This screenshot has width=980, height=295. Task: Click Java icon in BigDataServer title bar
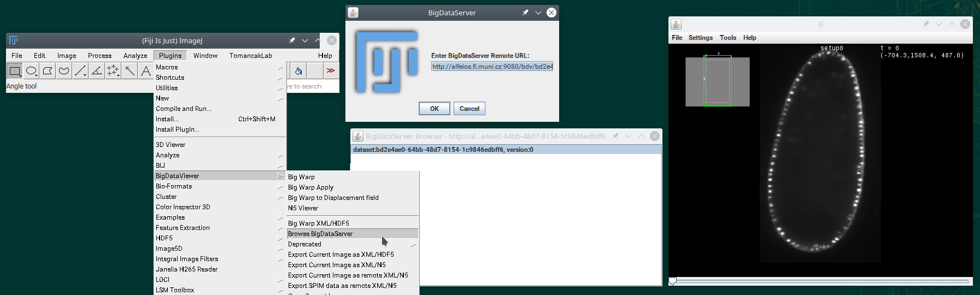pyautogui.click(x=353, y=13)
